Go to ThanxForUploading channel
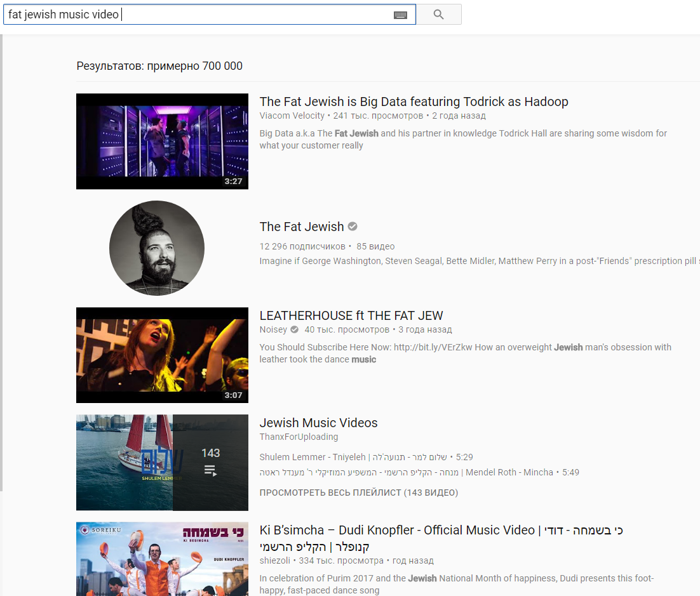This screenshot has width=700, height=596. click(x=299, y=437)
